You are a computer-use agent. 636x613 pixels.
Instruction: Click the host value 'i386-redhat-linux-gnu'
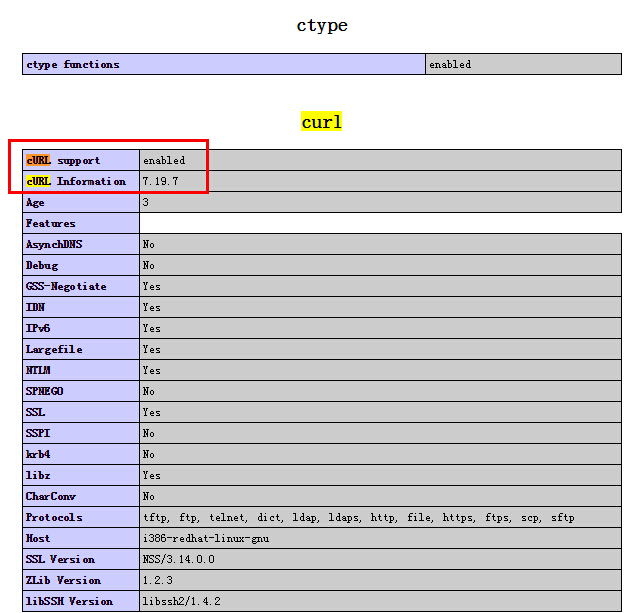pos(206,539)
